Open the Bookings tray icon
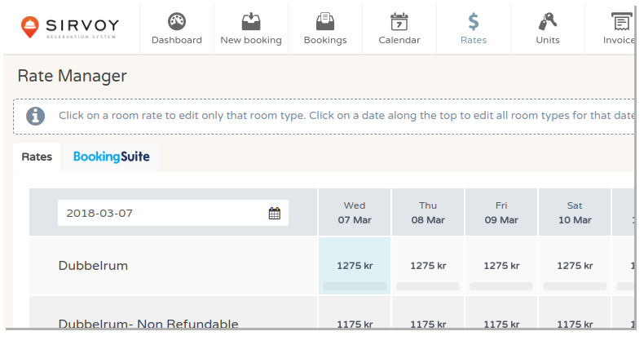The height and width of the screenshot is (340, 644). coord(325,21)
